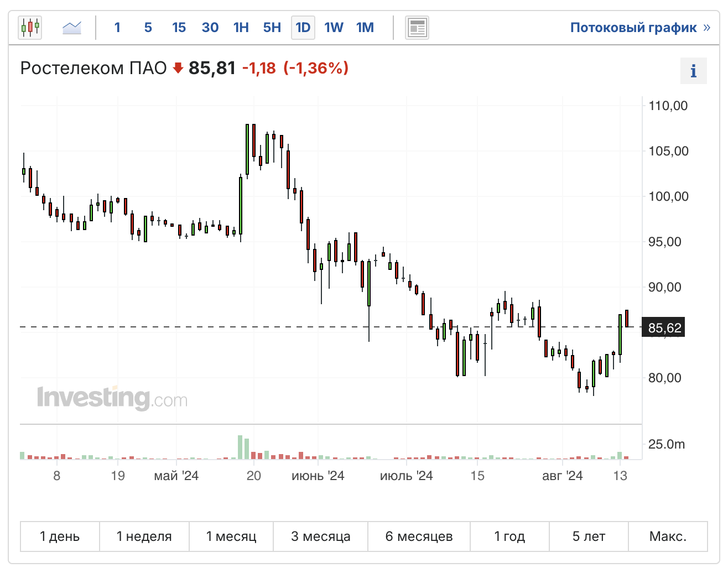Click the (-1,36%) percent change
This screenshot has width=728, height=573.
point(316,68)
